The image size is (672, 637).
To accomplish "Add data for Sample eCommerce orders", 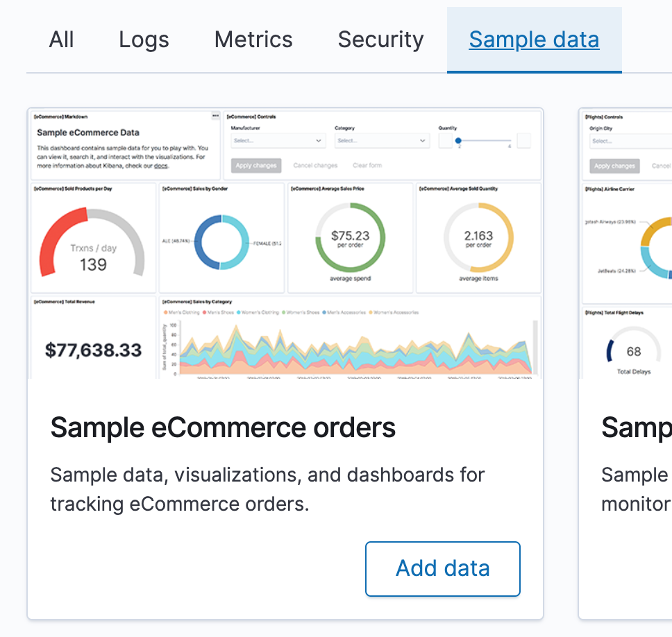I will coord(442,568).
